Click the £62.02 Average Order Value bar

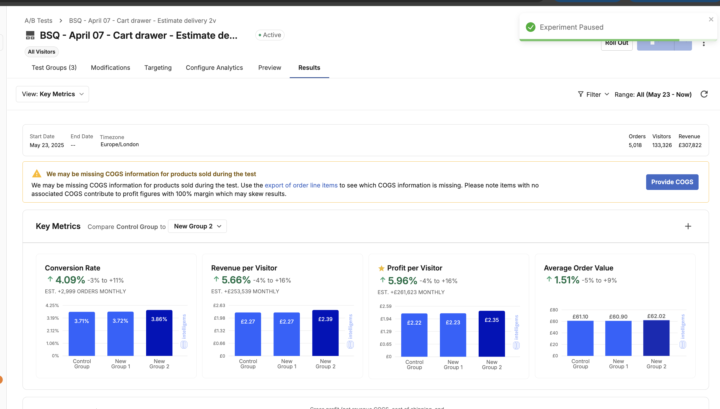[x=656, y=338]
